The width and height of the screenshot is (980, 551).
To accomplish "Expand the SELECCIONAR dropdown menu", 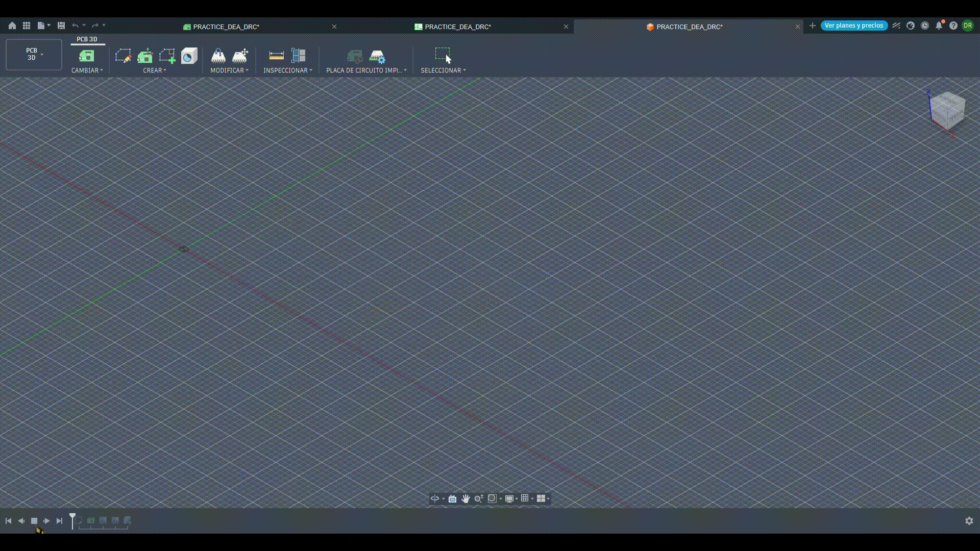I will (x=443, y=70).
